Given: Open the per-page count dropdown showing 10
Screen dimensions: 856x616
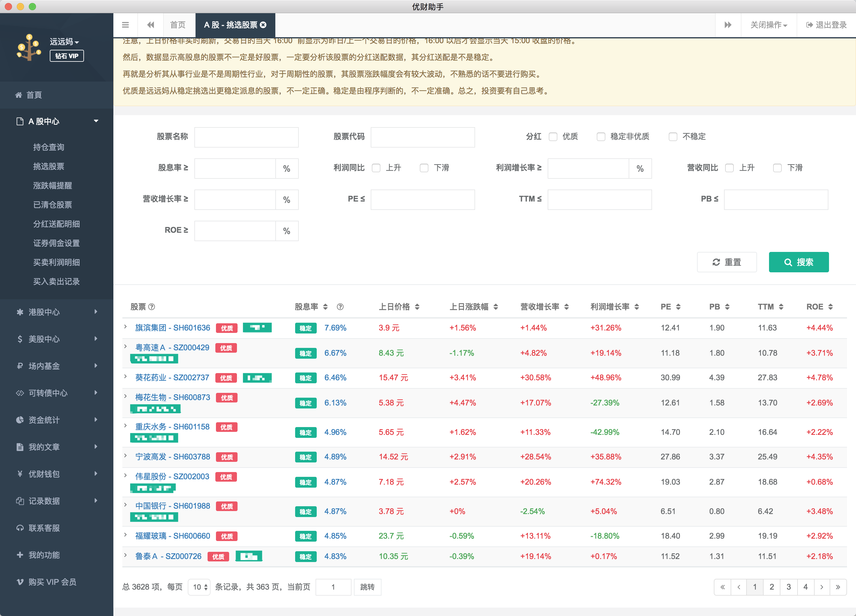Looking at the screenshot, I should [x=199, y=587].
